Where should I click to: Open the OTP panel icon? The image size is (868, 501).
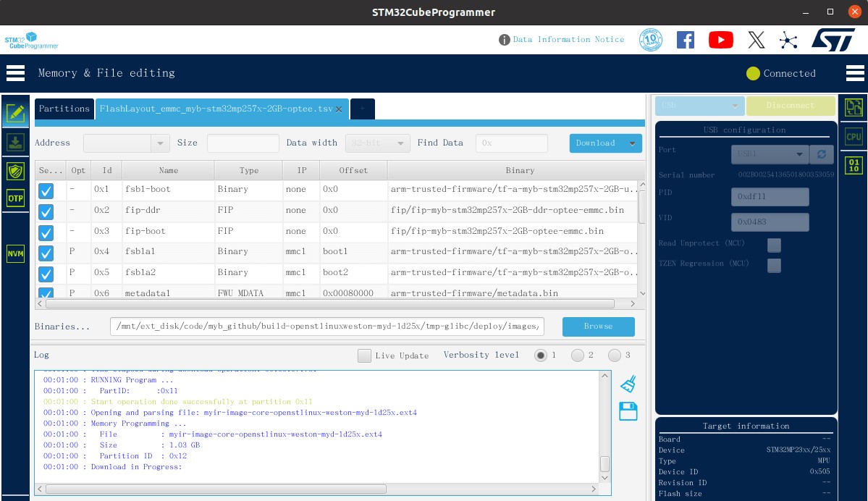tap(15, 198)
